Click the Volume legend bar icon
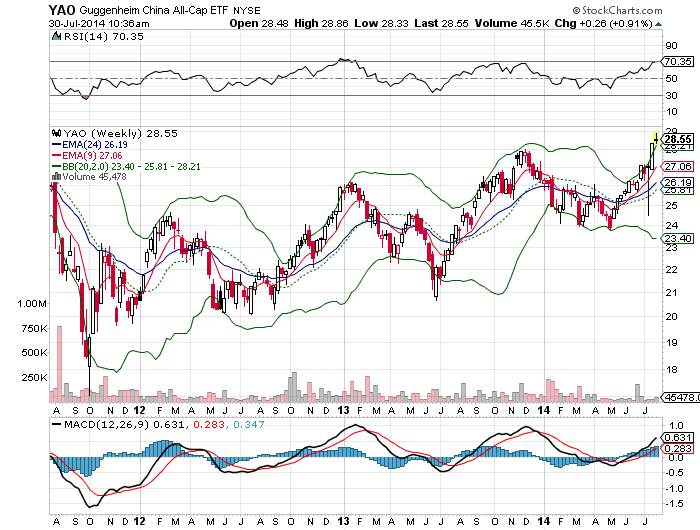700x530 pixels. (x=57, y=176)
